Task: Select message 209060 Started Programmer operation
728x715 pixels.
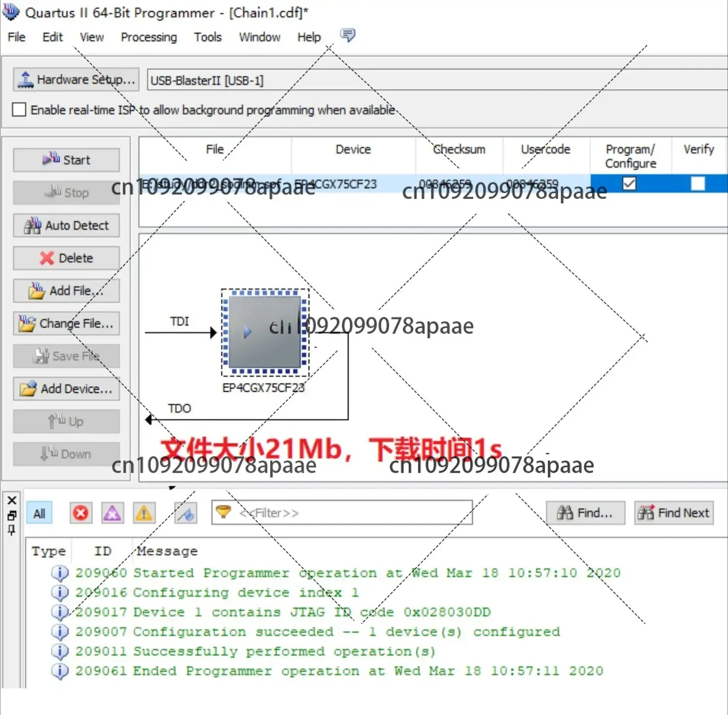Action: (347, 573)
